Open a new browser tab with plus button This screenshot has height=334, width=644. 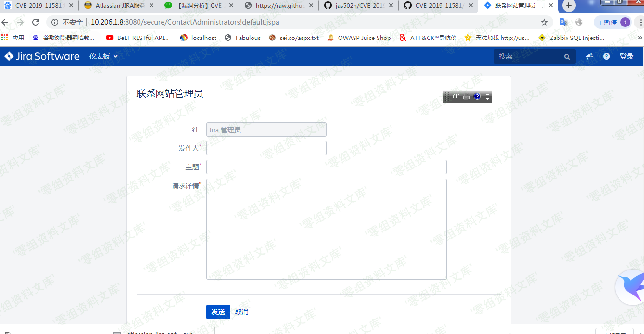point(569,6)
